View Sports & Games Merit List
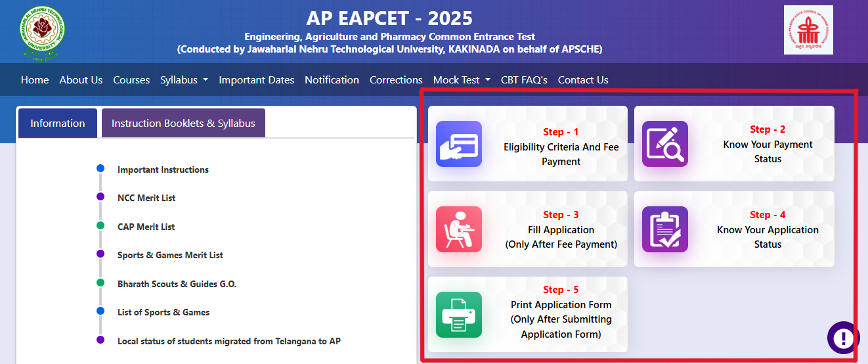Screen dimensions: 868x364 point(170,256)
